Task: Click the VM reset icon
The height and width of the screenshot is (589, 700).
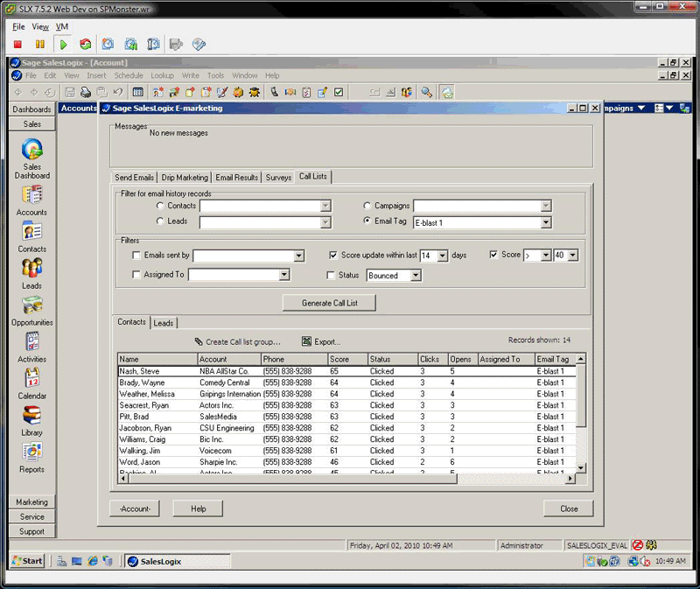Action: click(85, 45)
